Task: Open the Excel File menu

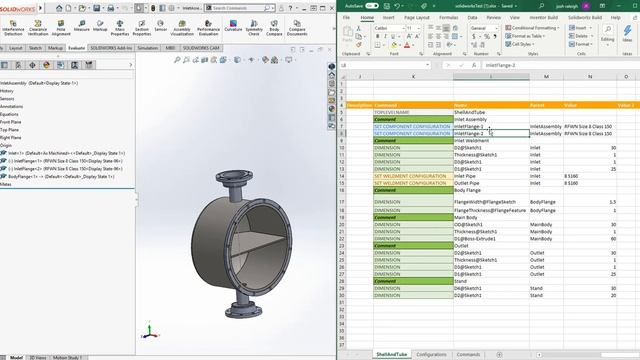Action: (x=346, y=18)
